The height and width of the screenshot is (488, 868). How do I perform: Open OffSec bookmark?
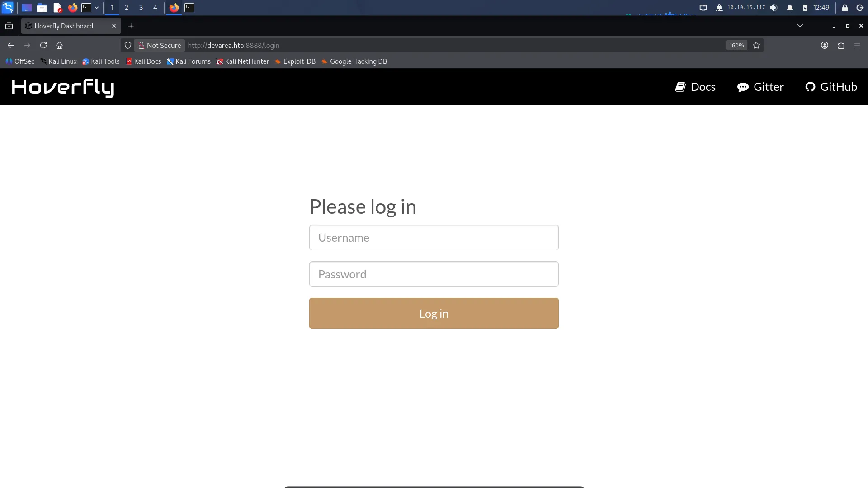(20, 61)
